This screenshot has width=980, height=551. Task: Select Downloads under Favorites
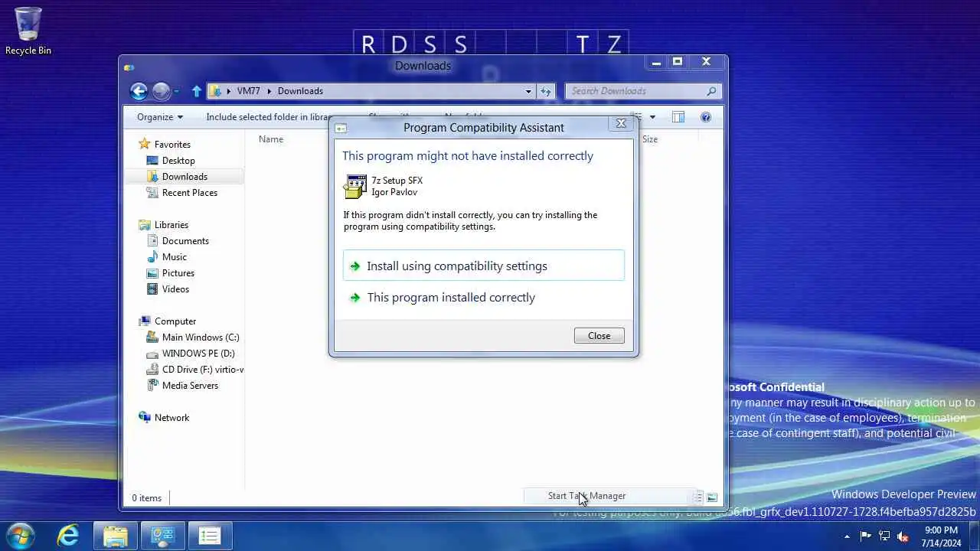click(185, 176)
